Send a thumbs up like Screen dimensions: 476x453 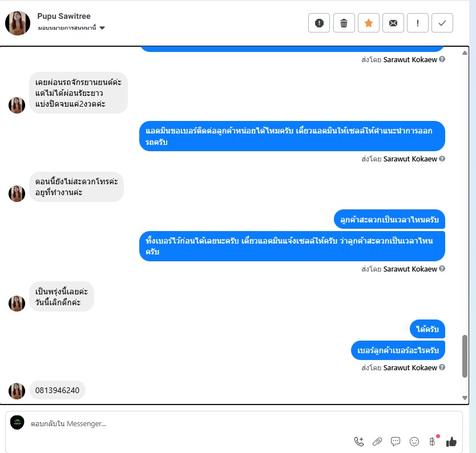(451, 442)
